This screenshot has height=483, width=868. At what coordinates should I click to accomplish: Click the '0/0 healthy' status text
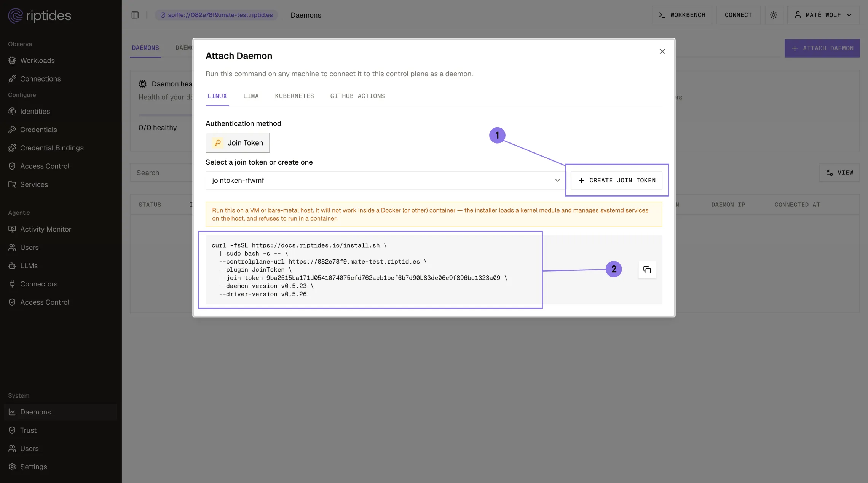(158, 128)
